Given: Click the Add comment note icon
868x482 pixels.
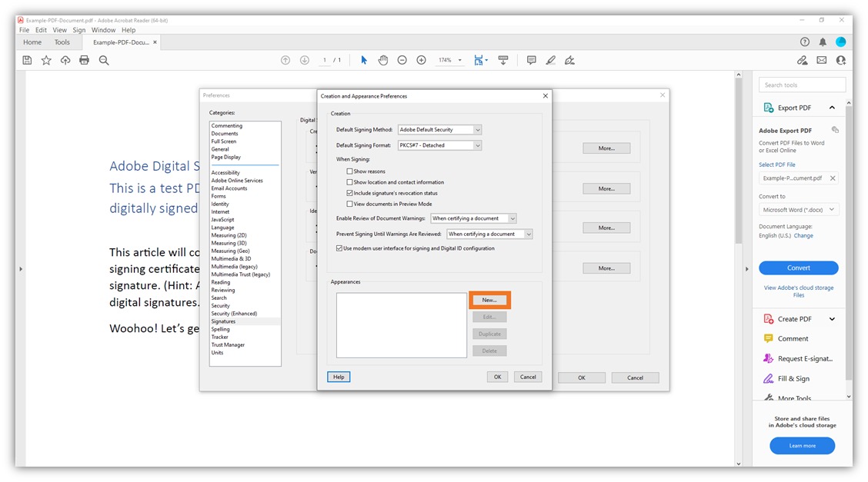Looking at the screenshot, I should [x=532, y=60].
